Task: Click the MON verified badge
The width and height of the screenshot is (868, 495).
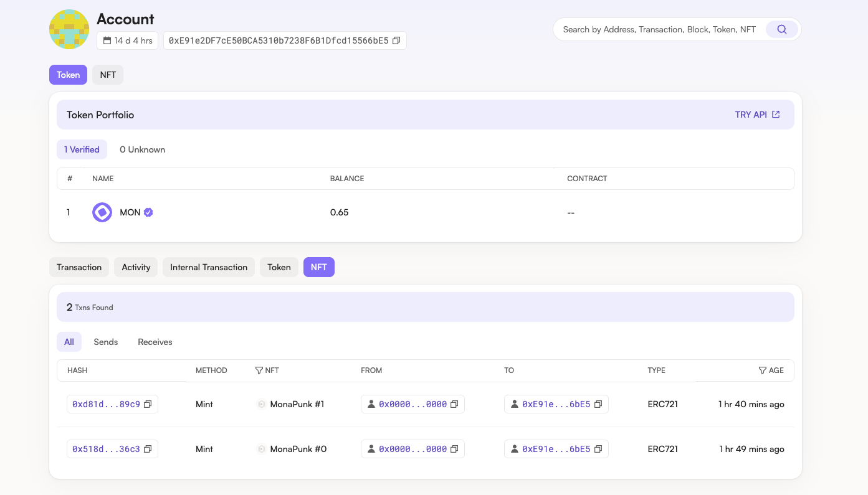Action: pyautogui.click(x=148, y=212)
